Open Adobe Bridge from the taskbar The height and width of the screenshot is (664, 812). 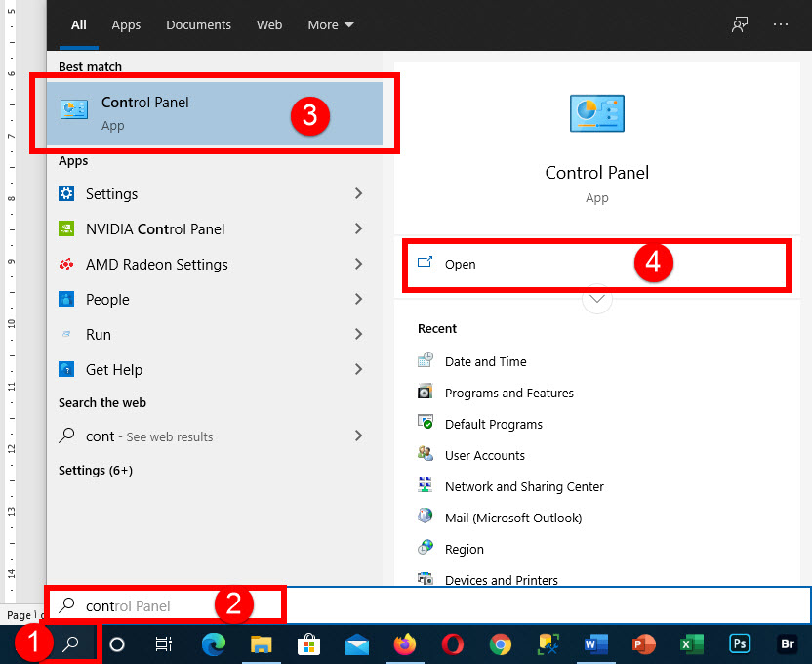[788, 644]
